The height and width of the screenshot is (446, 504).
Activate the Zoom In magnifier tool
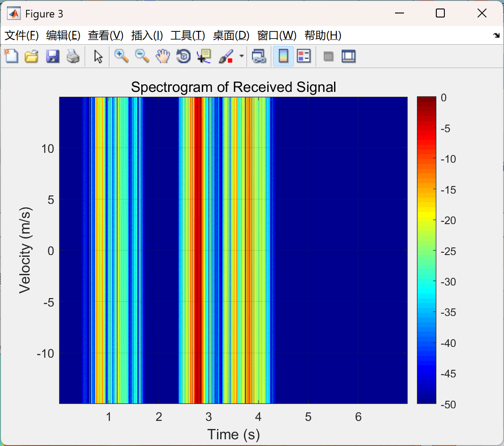121,56
